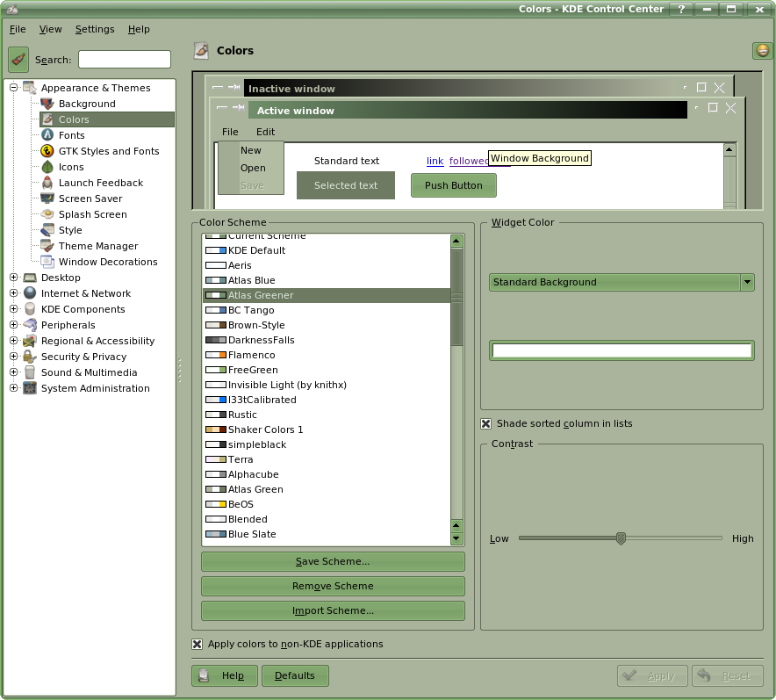Click the Push Button in preview
Screen dimensions: 776x700
(x=453, y=185)
